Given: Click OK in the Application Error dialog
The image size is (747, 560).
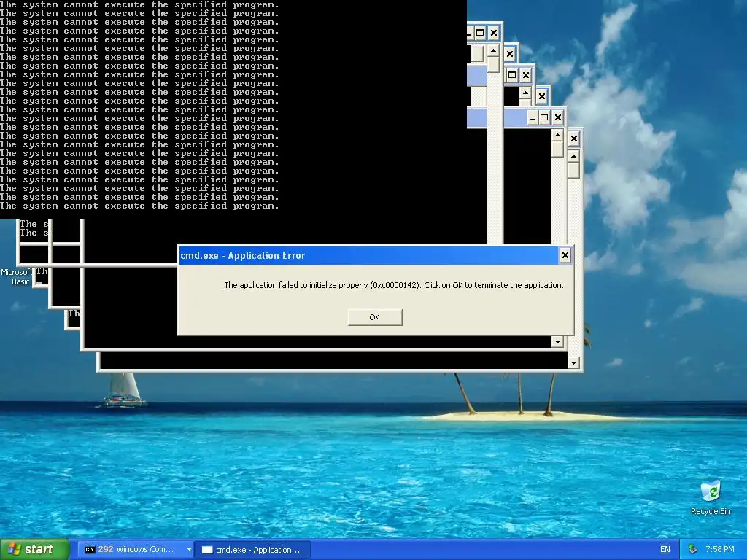Looking at the screenshot, I should [375, 317].
